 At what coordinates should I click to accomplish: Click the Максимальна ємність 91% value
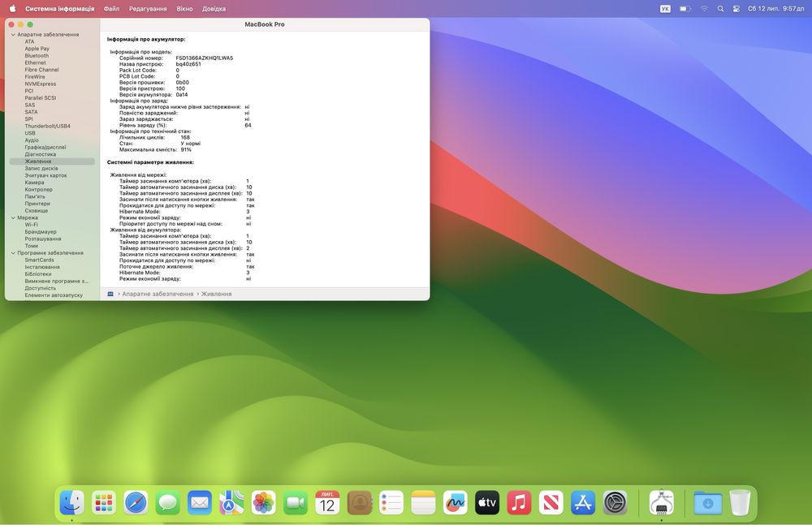[186, 149]
